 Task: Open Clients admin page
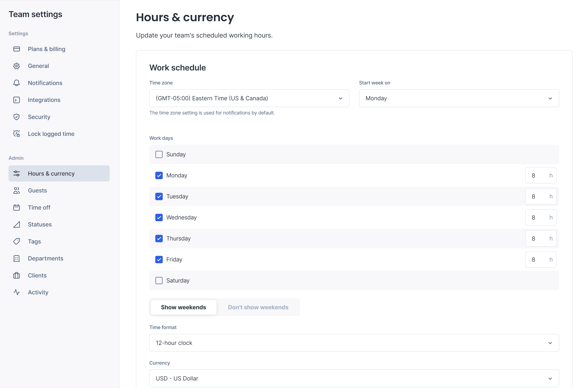[x=59, y=275]
